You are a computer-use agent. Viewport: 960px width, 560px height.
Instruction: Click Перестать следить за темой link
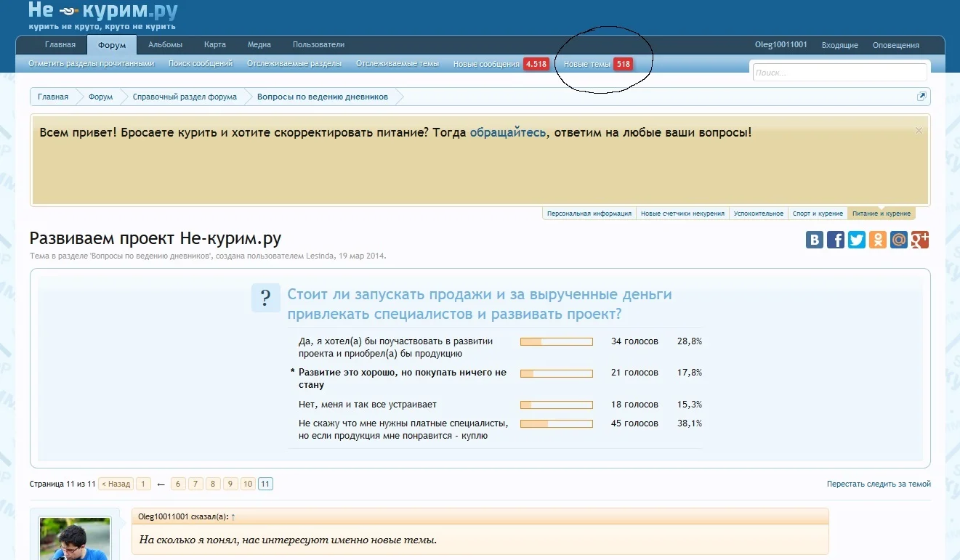[878, 484]
